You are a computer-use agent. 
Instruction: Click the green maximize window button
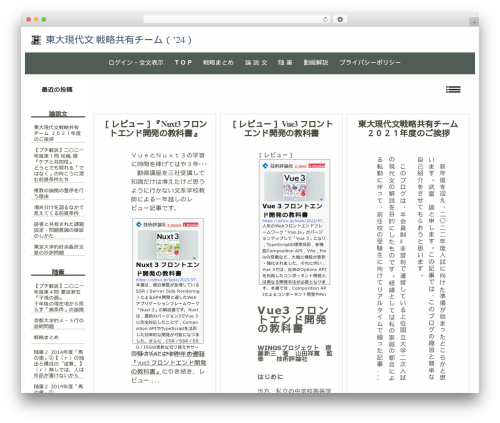coord(44,20)
